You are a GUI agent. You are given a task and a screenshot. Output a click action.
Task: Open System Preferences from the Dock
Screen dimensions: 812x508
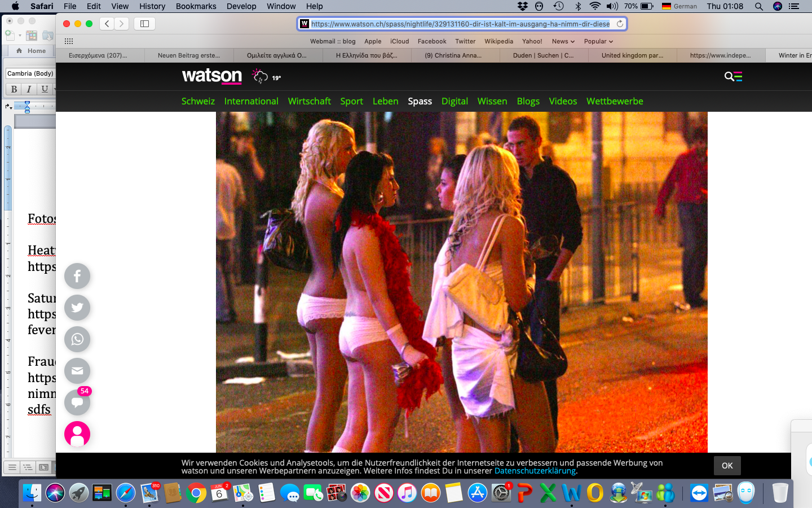click(x=501, y=493)
